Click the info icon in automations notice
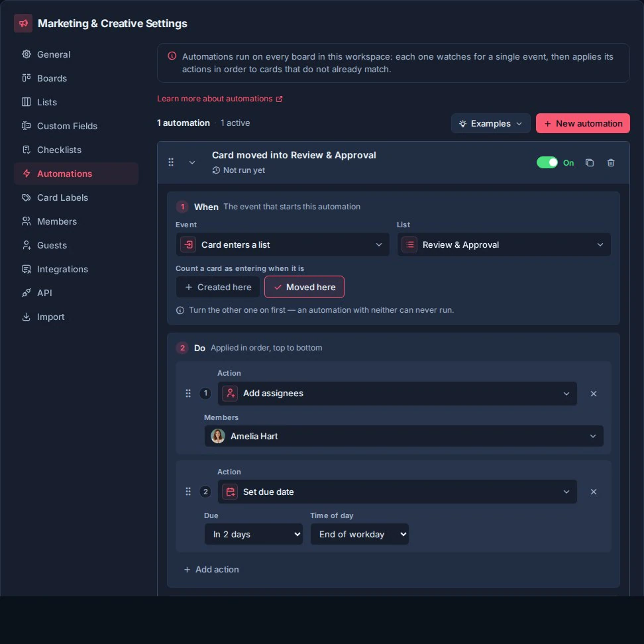Viewport: 644px width, 644px height. tap(172, 56)
